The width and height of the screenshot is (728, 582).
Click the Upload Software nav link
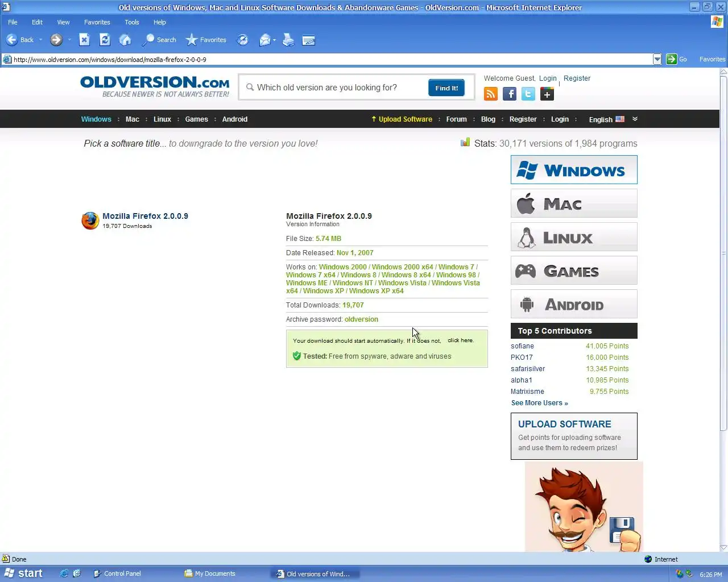(x=402, y=119)
